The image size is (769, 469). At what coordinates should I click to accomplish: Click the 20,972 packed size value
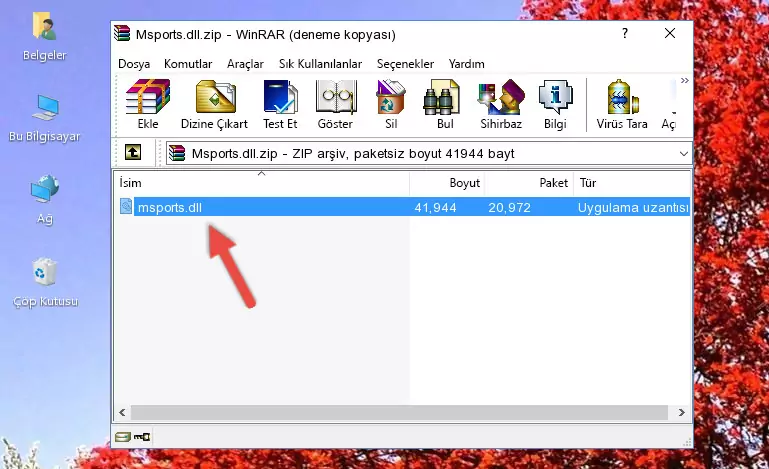[x=509, y=208]
